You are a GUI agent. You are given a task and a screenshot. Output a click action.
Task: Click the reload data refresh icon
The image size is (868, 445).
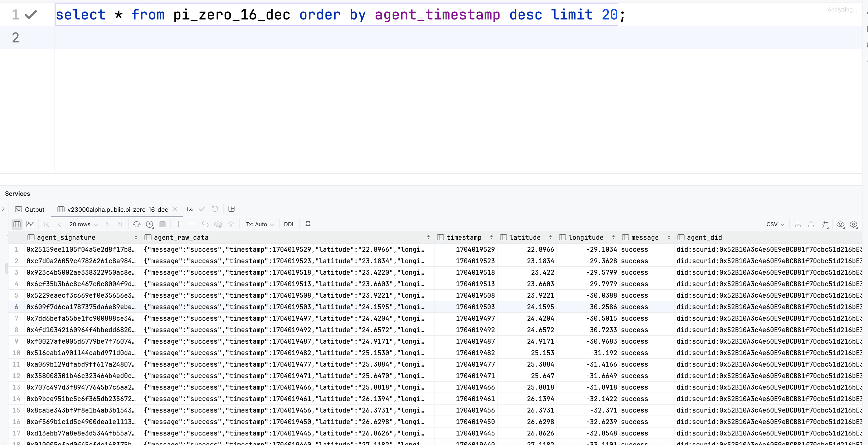point(136,224)
